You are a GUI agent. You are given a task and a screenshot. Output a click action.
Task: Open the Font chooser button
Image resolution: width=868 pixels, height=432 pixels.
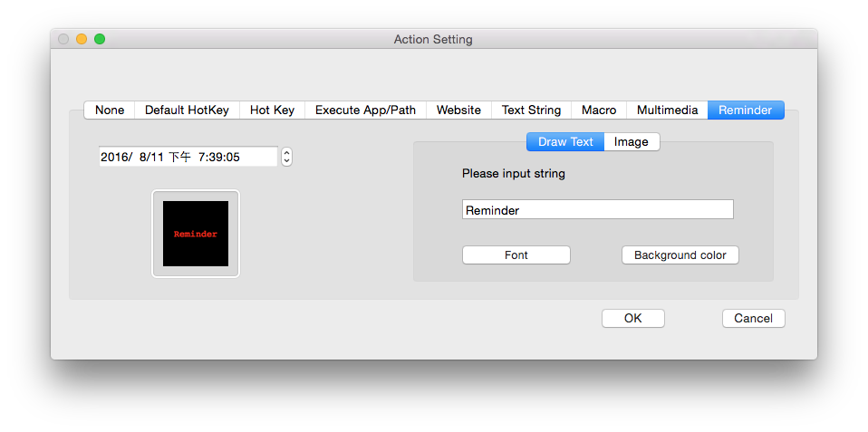click(516, 255)
